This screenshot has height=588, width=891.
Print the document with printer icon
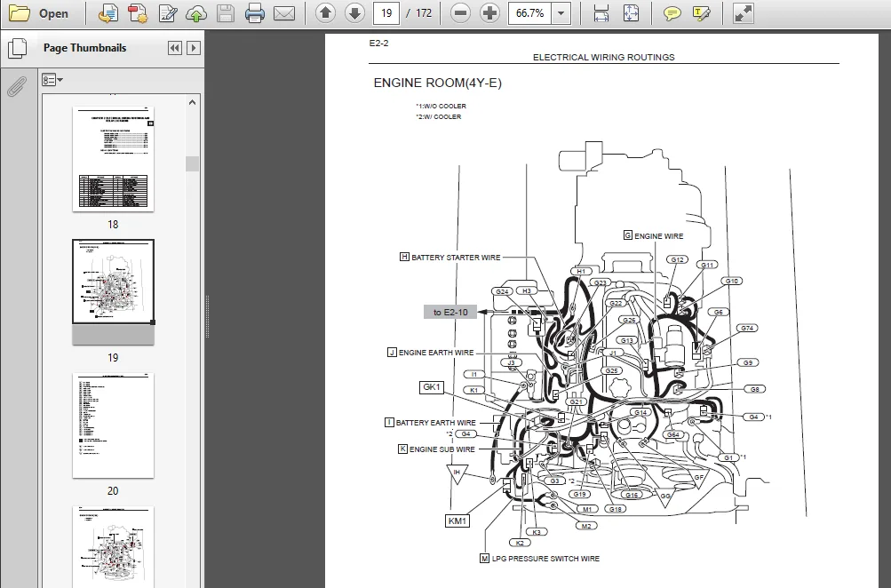[x=255, y=13]
